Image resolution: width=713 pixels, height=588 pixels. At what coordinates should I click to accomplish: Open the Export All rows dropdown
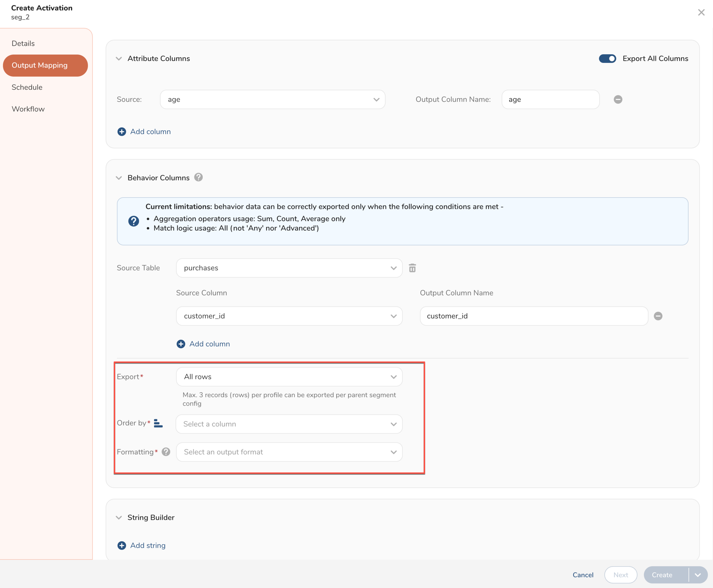tap(289, 377)
